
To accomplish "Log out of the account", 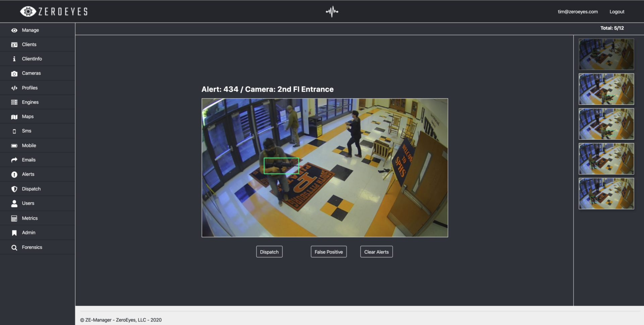I will (617, 12).
